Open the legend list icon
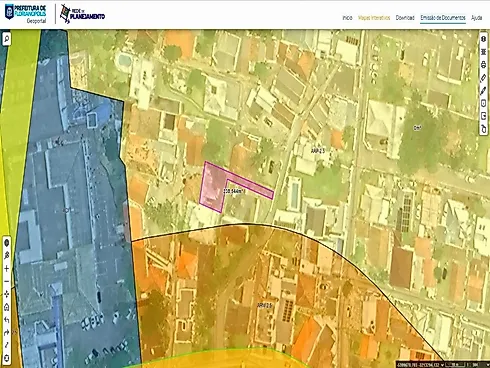490x368 pixels. [483, 52]
